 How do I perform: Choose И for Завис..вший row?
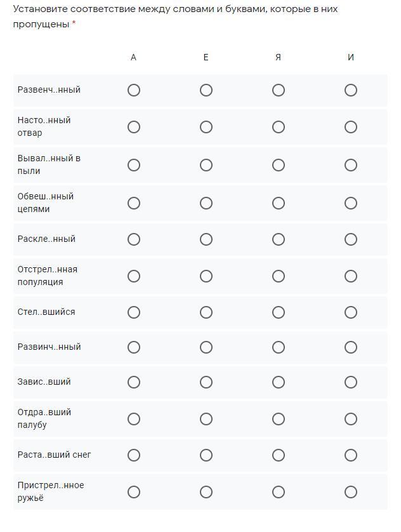pyautogui.click(x=351, y=382)
